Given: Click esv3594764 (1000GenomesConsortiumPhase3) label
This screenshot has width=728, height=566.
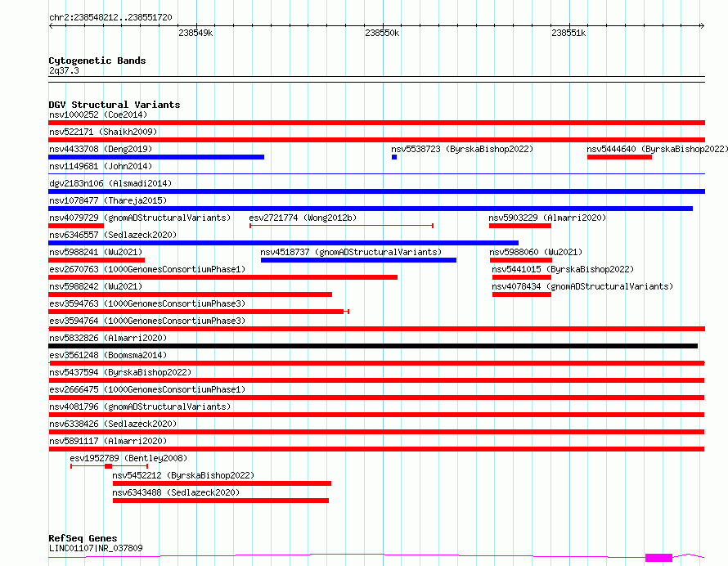Looking at the screenshot, I should point(147,321).
